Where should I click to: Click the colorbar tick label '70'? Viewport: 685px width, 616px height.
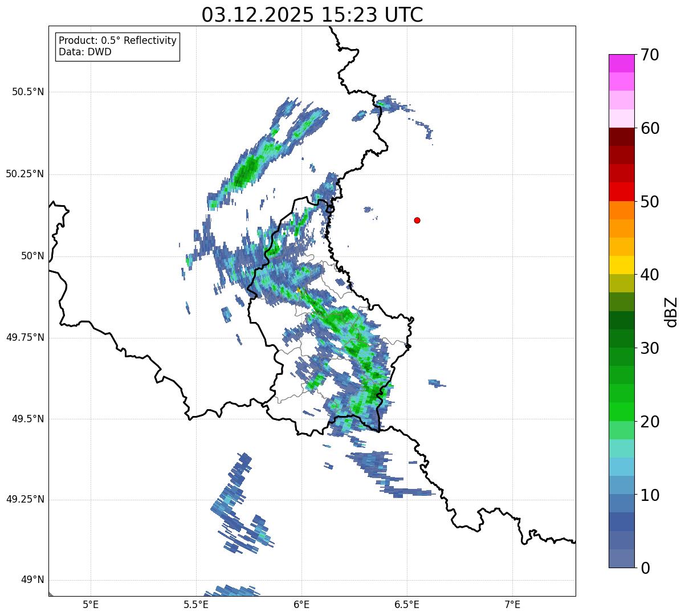(650, 55)
